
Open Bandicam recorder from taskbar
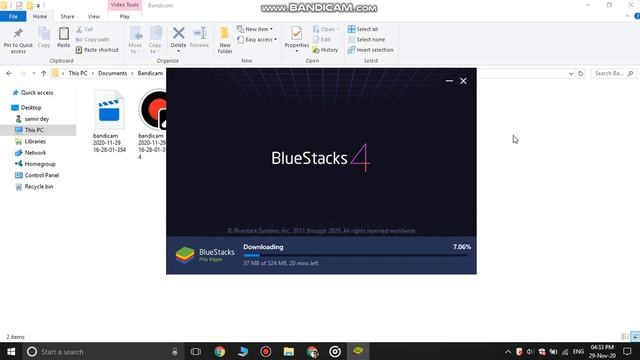point(266,351)
